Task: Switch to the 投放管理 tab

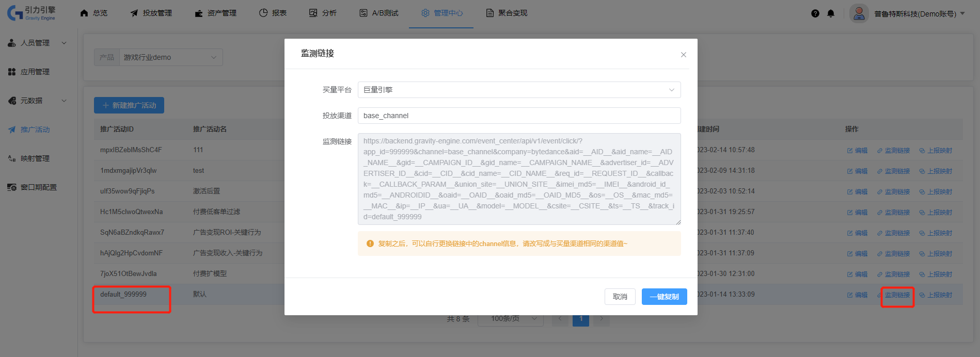Action: 151,13
